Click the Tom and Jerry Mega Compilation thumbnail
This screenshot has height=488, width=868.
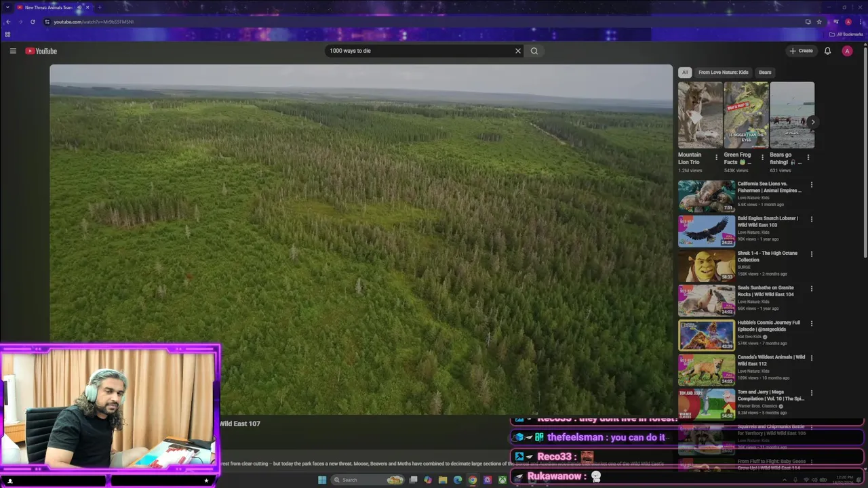pyautogui.click(x=707, y=404)
